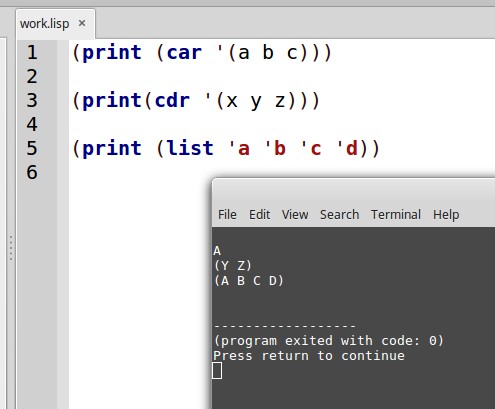Click the 'print' keyword on line 5
495x409 pixels.
pyautogui.click(x=112, y=149)
